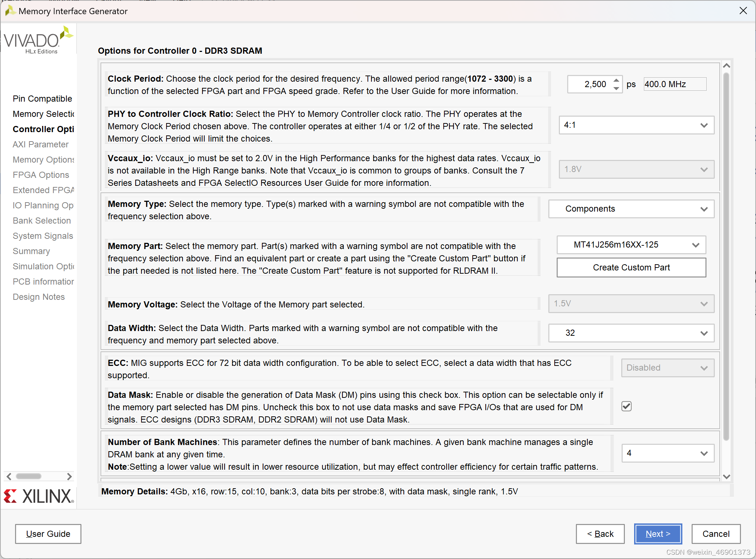Toggle the Data Mask checkbox
Screen dimensions: 756x559
tap(626, 406)
